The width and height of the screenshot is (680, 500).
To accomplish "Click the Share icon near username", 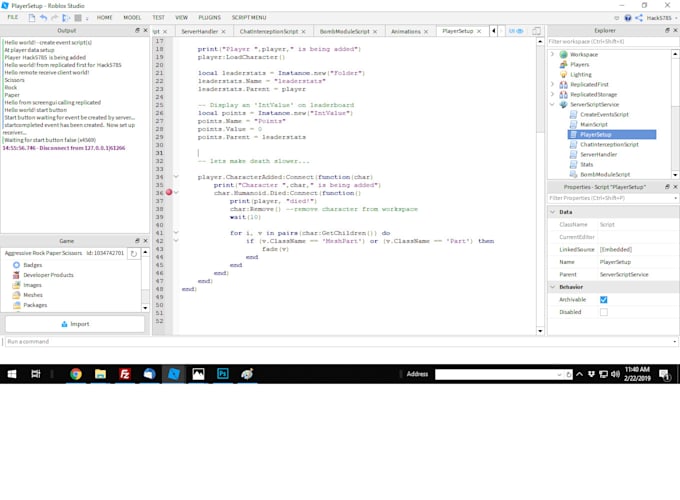I will click(639, 18).
